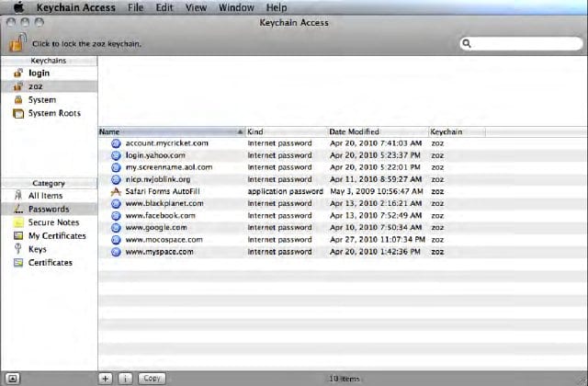Click inside the search input field
Image resolution: width=588 pixels, height=386 pixels.
pos(521,43)
